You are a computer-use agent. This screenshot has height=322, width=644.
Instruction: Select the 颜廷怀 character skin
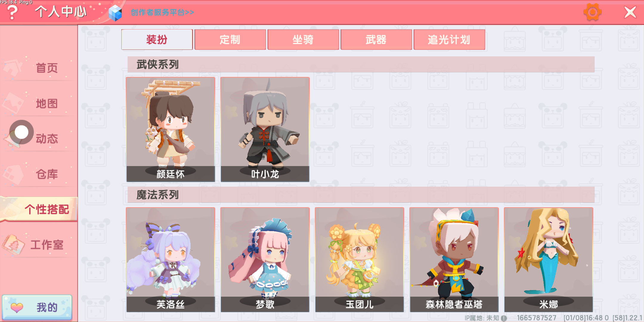click(x=171, y=129)
